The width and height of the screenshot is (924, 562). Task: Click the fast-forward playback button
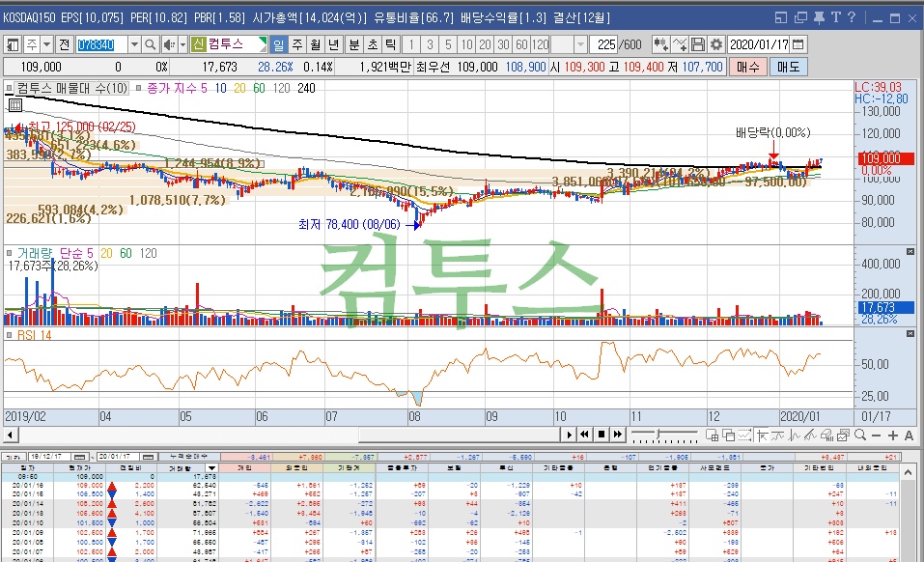[617, 435]
